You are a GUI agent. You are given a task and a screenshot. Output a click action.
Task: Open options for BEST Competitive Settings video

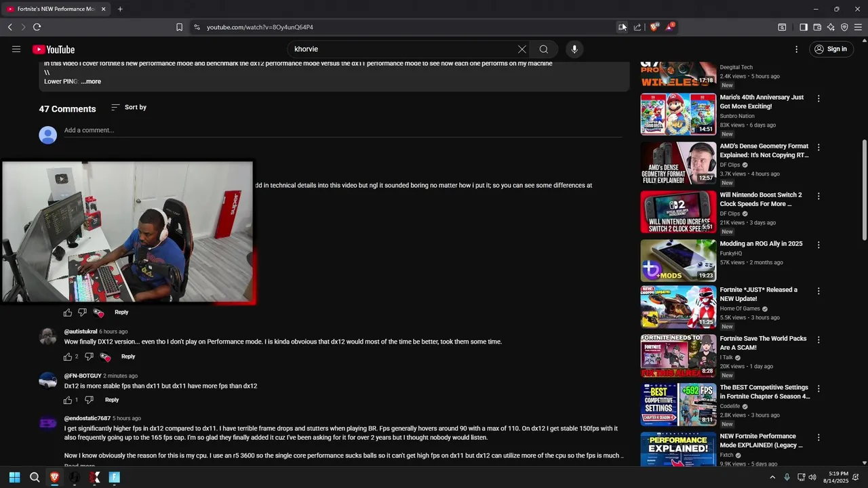pos(818,388)
